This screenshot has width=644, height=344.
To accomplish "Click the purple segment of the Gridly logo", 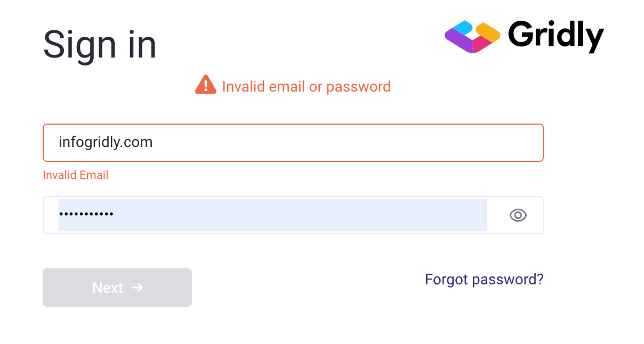I will (x=457, y=41).
